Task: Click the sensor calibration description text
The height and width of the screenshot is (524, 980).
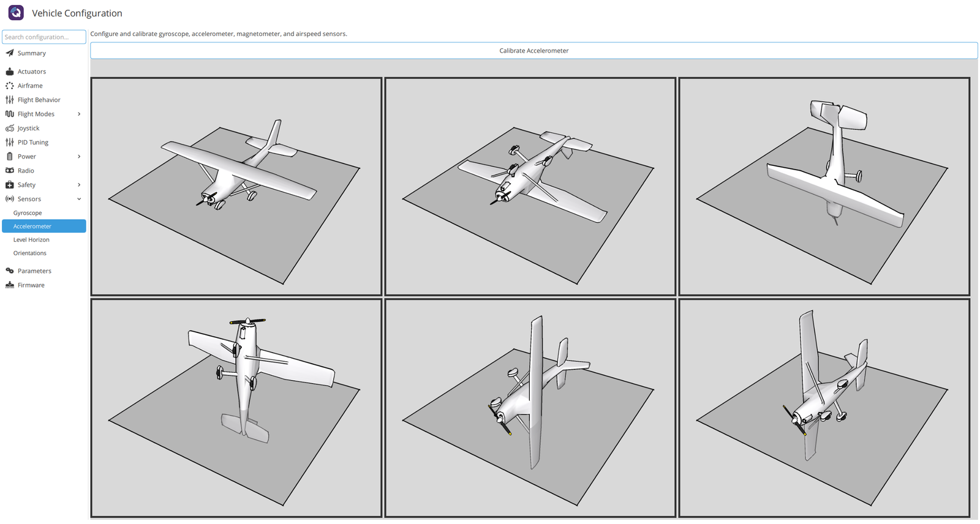Action: (x=219, y=34)
